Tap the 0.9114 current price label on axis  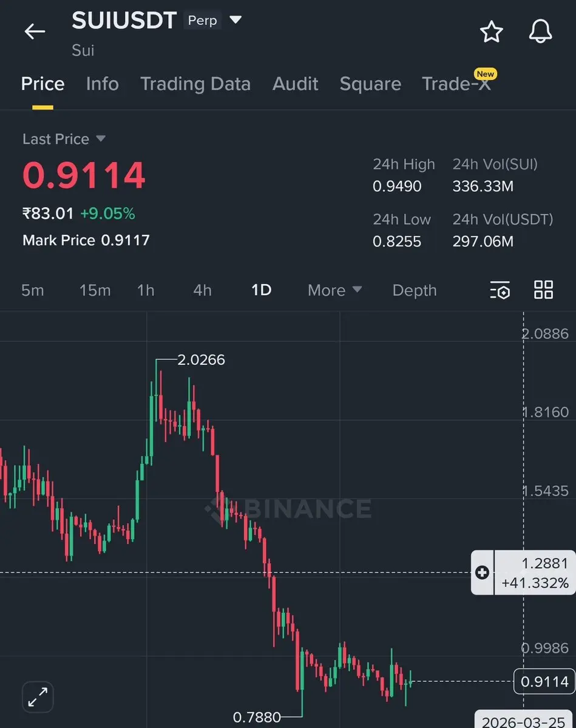click(x=544, y=682)
